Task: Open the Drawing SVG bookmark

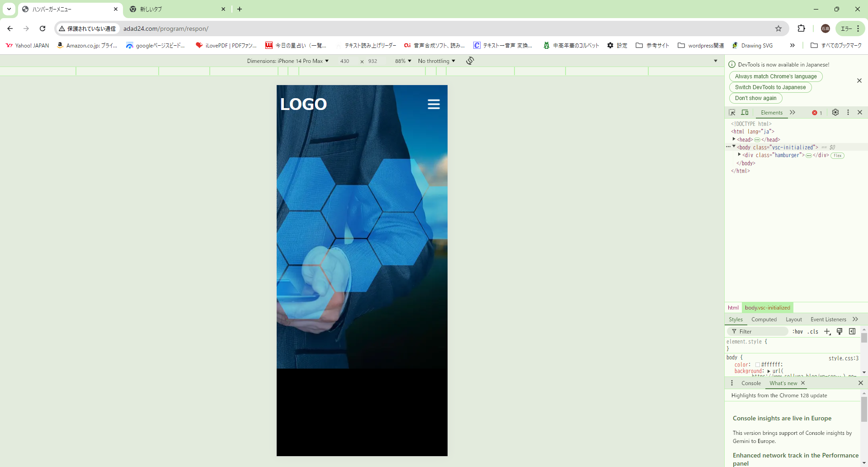Action: point(752,45)
